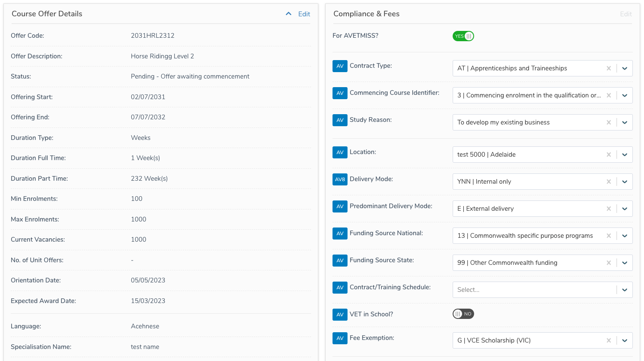Click the AV badge beside VET in School
This screenshot has height=361, width=644.
340,315
